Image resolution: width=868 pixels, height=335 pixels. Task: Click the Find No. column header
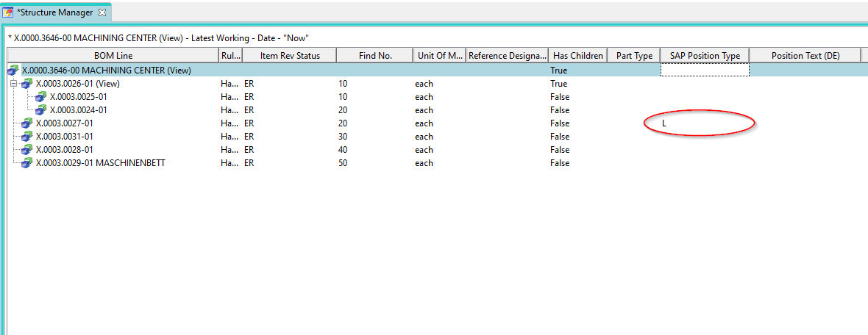(x=375, y=56)
